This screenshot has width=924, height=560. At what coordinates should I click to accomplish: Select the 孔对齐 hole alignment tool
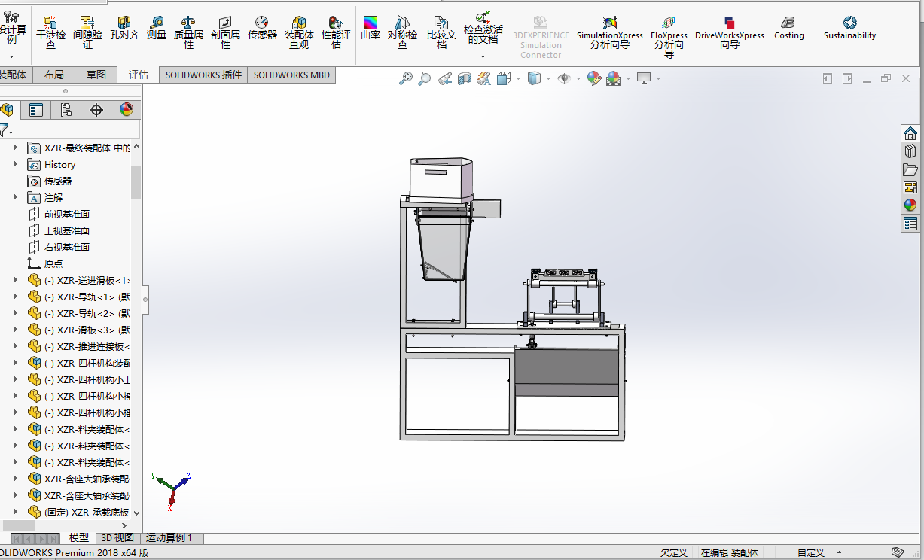point(124,28)
